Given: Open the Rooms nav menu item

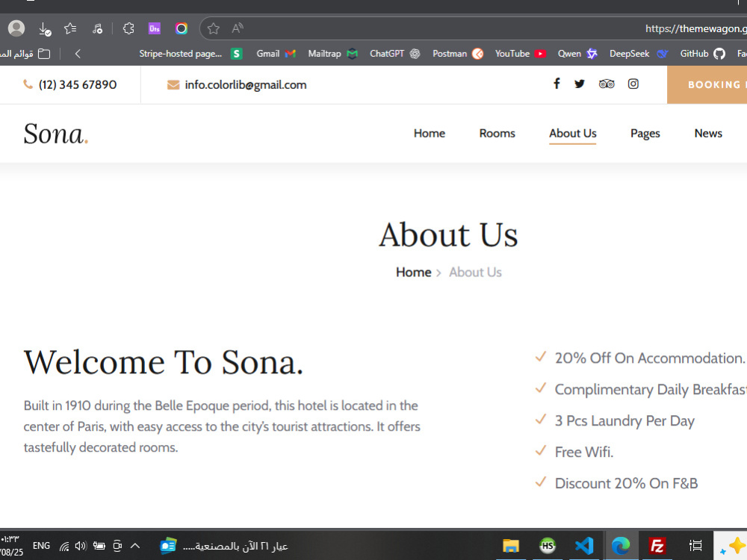Looking at the screenshot, I should pos(497,134).
